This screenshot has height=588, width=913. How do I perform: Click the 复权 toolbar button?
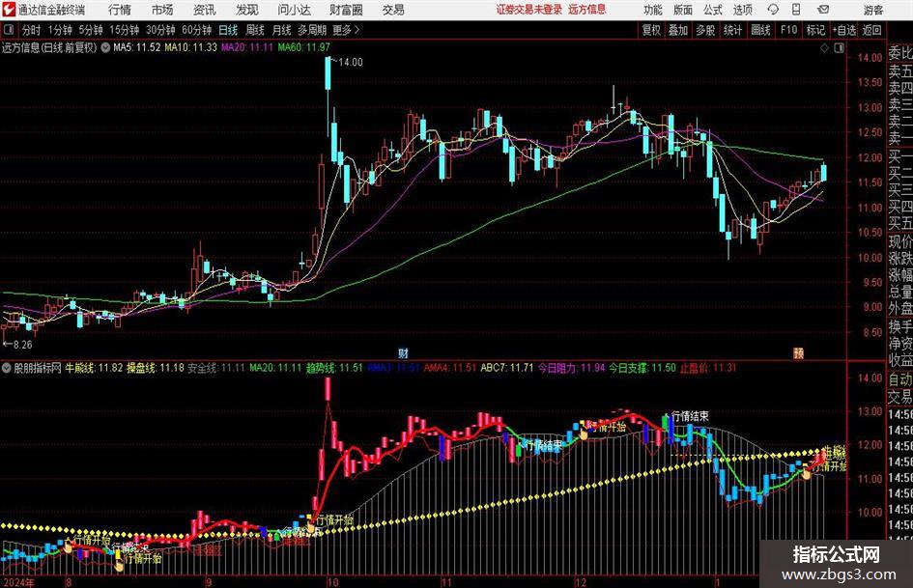point(651,30)
